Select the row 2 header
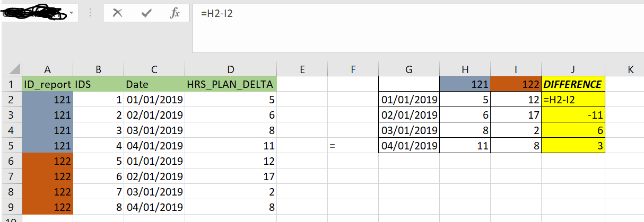 (x=11, y=99)
